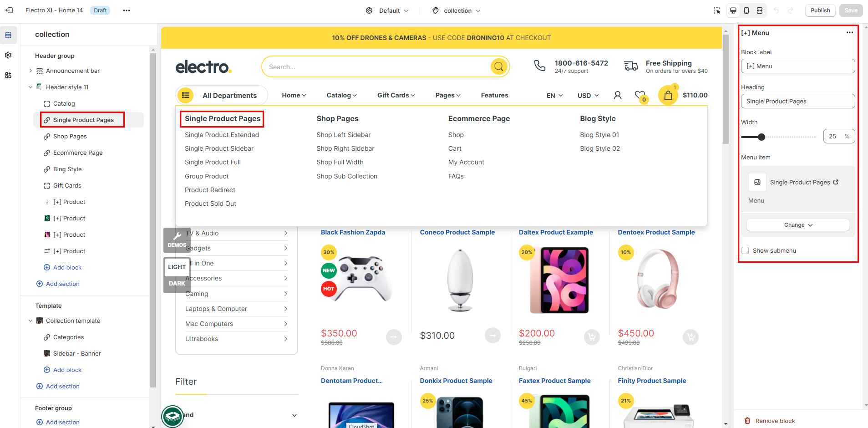Switch to mobile preview icon
Viewport: 868px width, 428px height.
click(746, 10)
